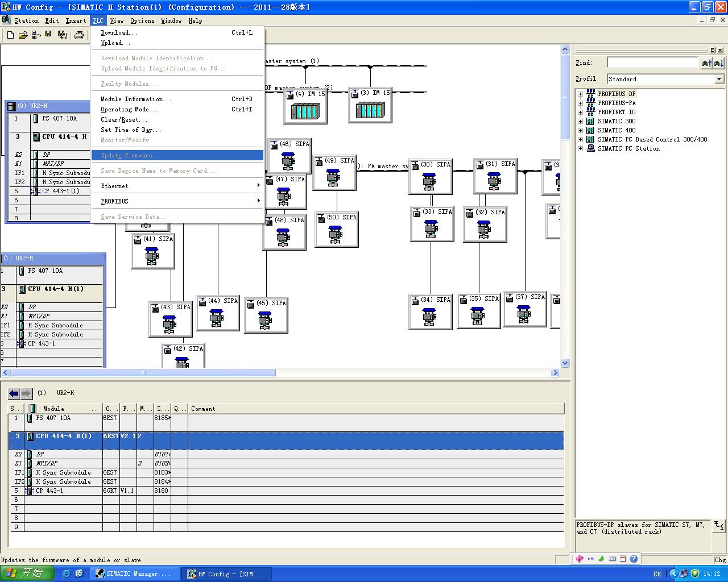Click the station view horizontal scrollbar thumb

click(x=143, y=373)
